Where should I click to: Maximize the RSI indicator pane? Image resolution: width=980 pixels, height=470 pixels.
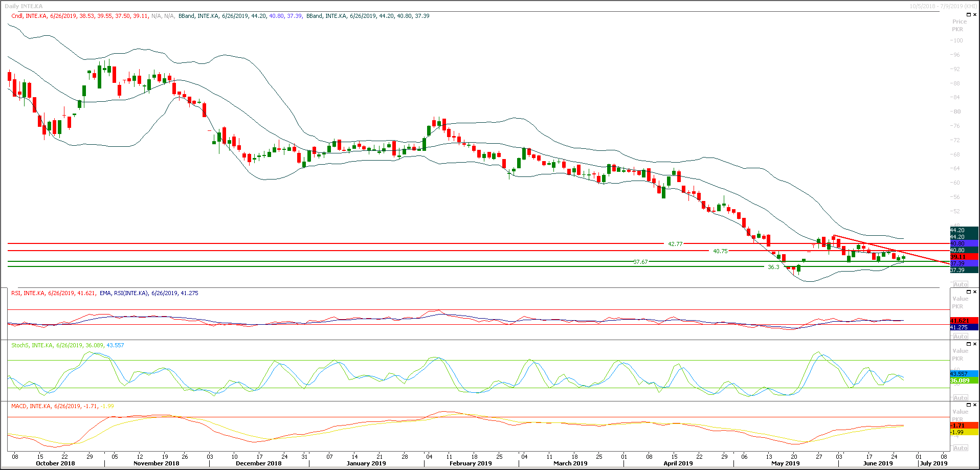tap(968, 292)
